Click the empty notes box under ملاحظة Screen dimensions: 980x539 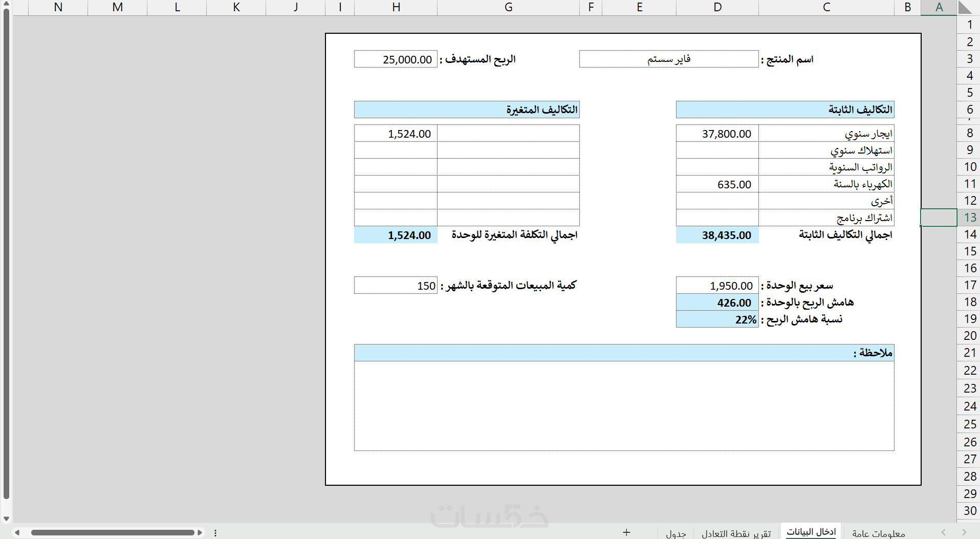[624, 406]
